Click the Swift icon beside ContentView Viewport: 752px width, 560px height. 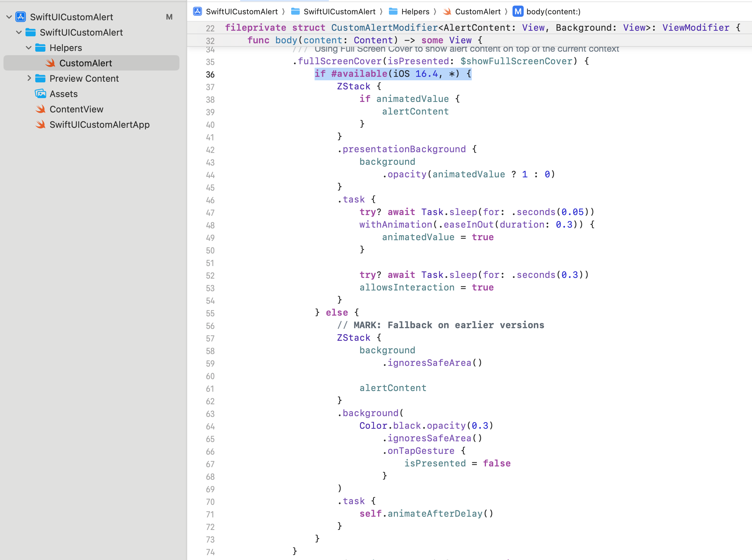[40, 109]
